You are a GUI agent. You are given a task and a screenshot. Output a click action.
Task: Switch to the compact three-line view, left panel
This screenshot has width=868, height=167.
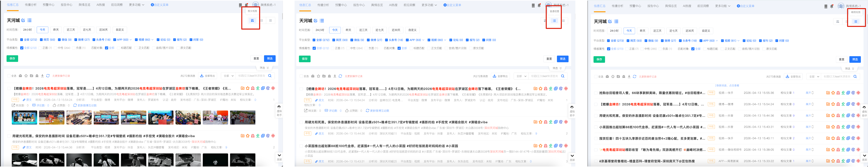point(270,21)
